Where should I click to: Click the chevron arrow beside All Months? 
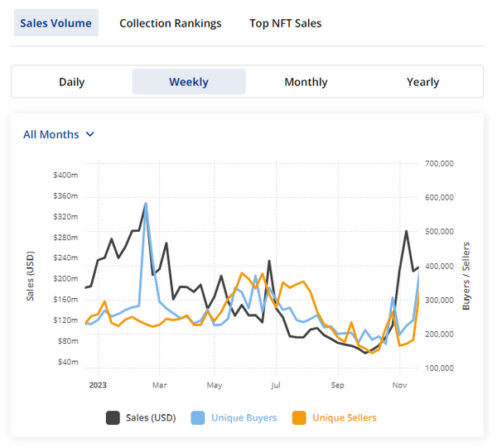click(90, 134)
